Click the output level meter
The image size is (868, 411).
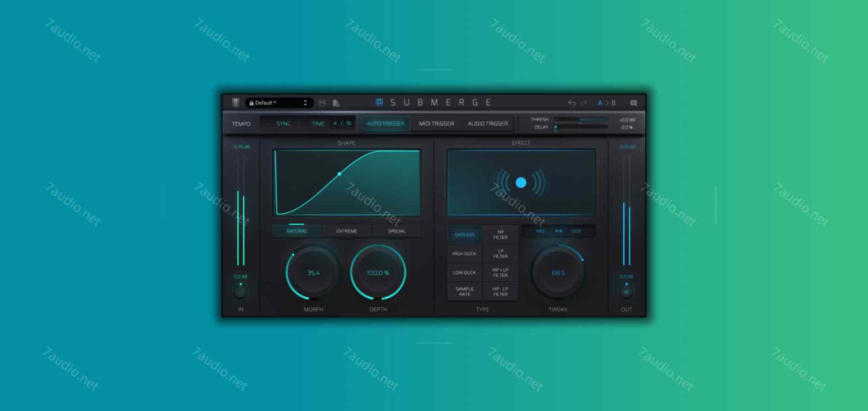pos(626,210)
